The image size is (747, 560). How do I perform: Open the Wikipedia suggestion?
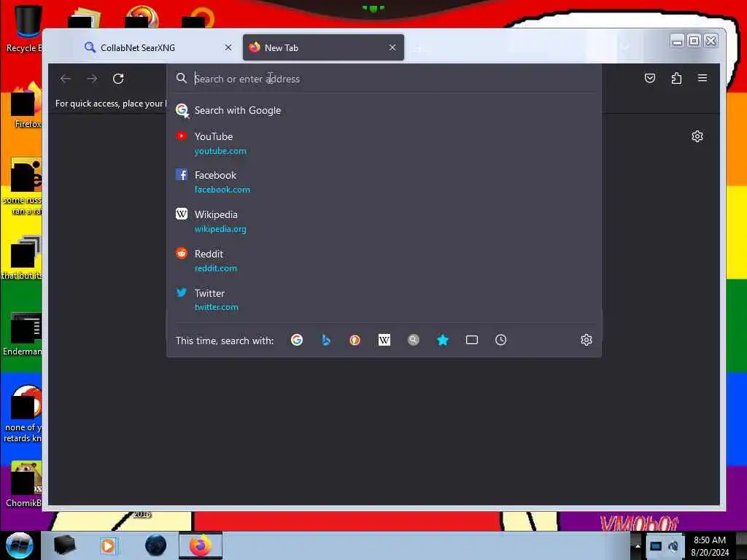(x=384, y=222)
